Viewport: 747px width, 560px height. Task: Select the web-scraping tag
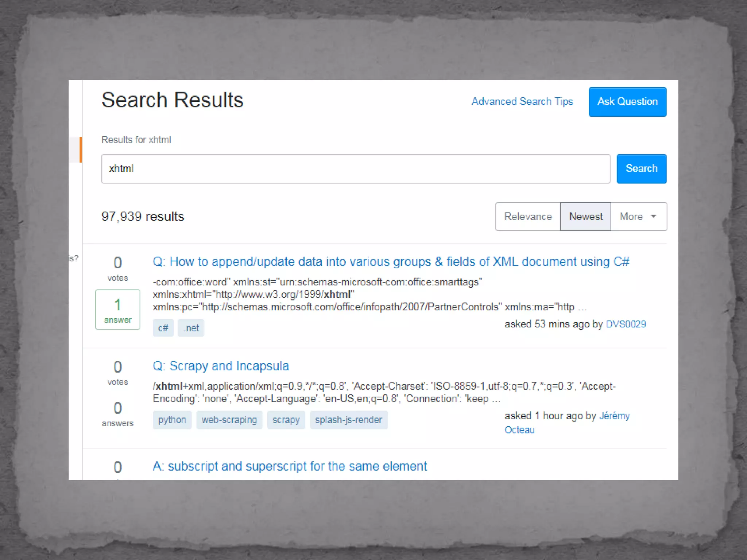tap(229, 420)
